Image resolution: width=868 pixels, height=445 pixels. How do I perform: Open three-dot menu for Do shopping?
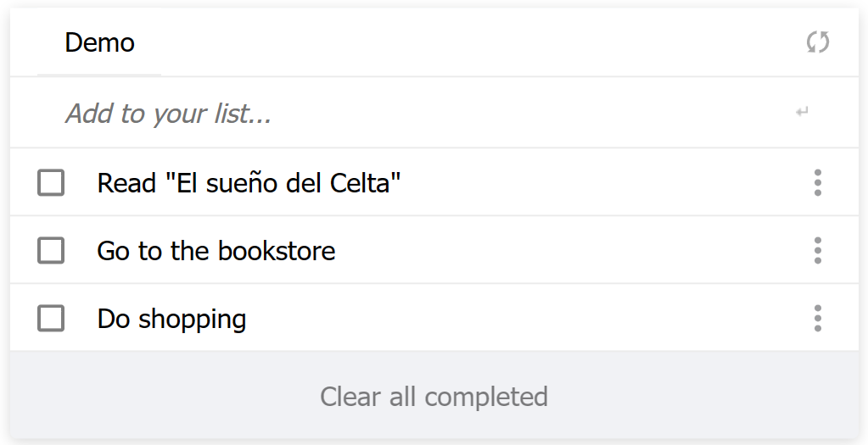[x=817, y=318]
